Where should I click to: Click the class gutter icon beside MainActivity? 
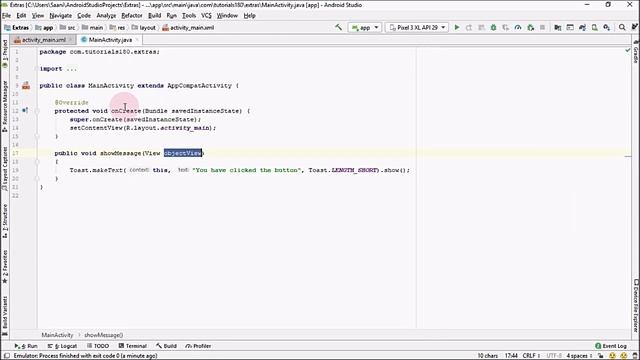(x=26, y=85)
